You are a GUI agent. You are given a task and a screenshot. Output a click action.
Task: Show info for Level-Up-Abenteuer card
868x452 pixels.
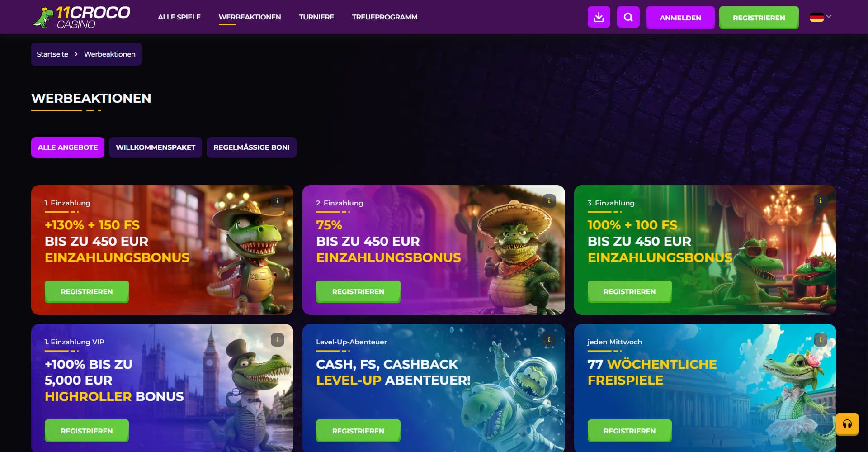coord(549,339)
